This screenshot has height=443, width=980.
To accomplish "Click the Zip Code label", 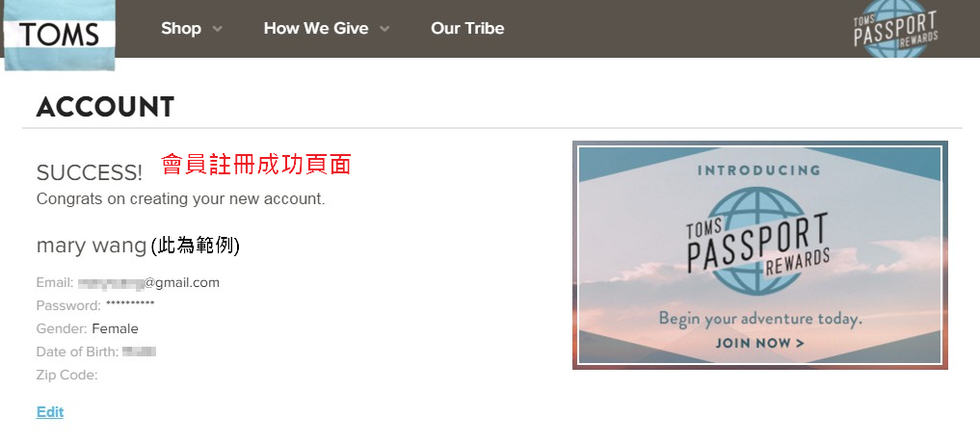I will click(66, 375).
